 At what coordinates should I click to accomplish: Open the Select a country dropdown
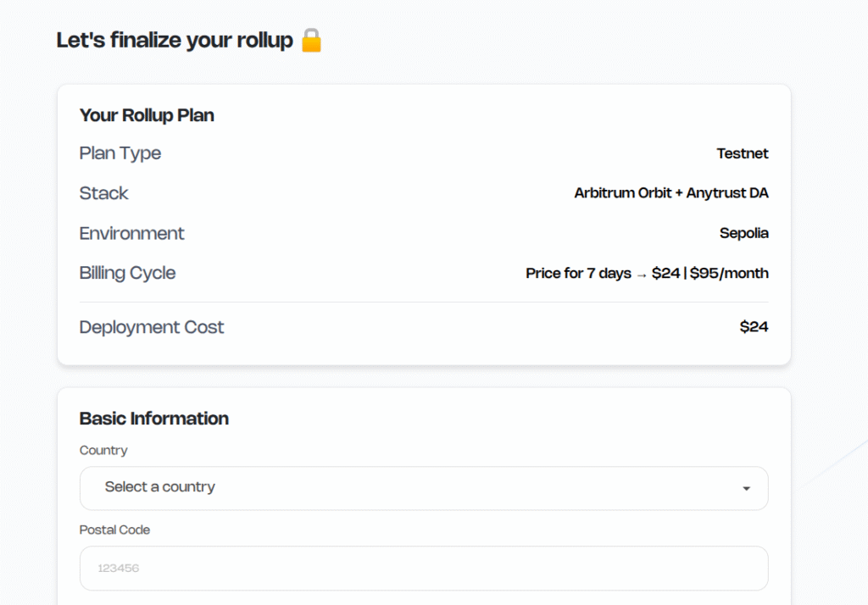pos(424,488)
